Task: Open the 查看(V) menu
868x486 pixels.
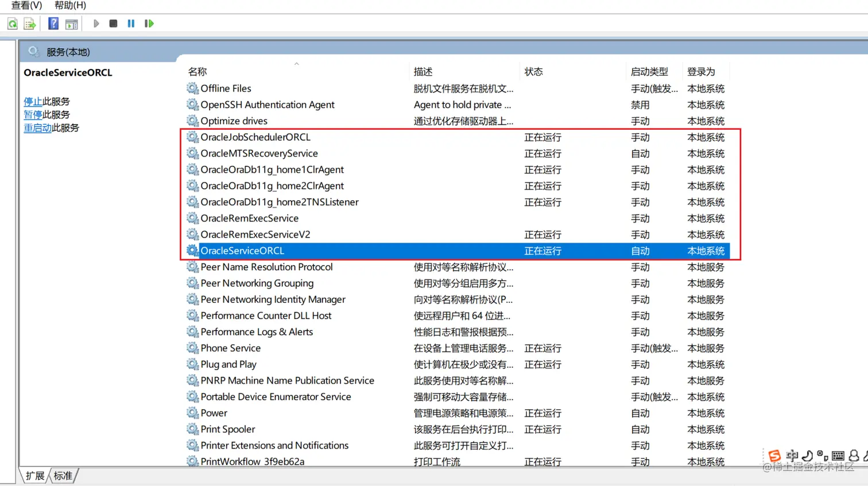Action: pos(27,5)
